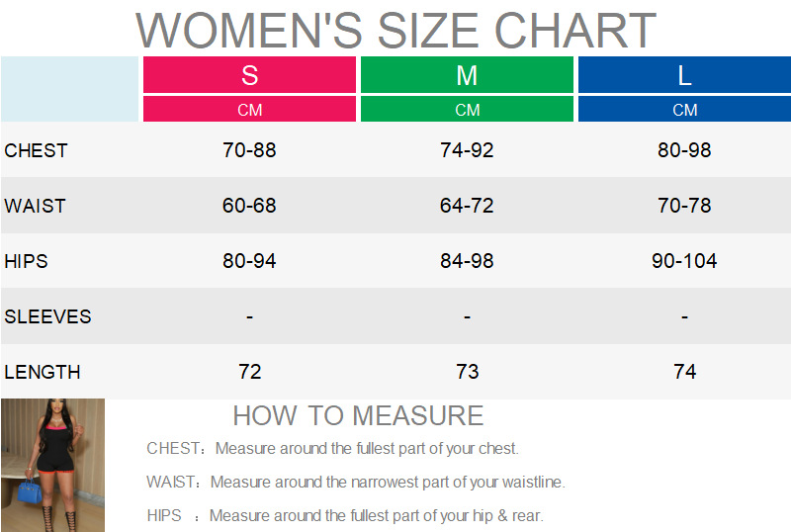The image size is (791, 532).
Task: Select the length value 73
Action: (467, 372)
